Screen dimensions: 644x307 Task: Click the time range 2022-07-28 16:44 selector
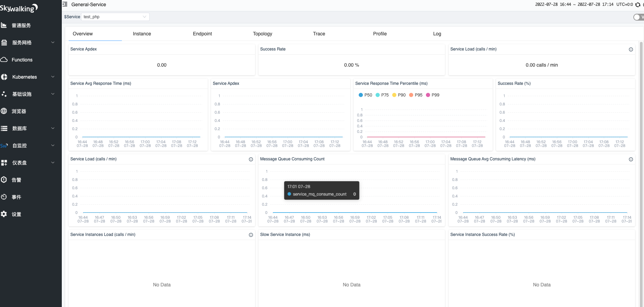574,4
